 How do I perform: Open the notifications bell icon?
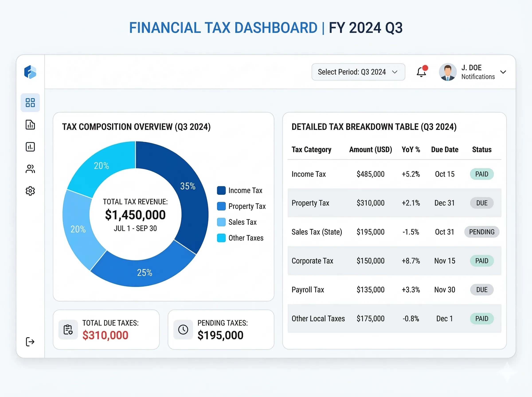[422, 72]
